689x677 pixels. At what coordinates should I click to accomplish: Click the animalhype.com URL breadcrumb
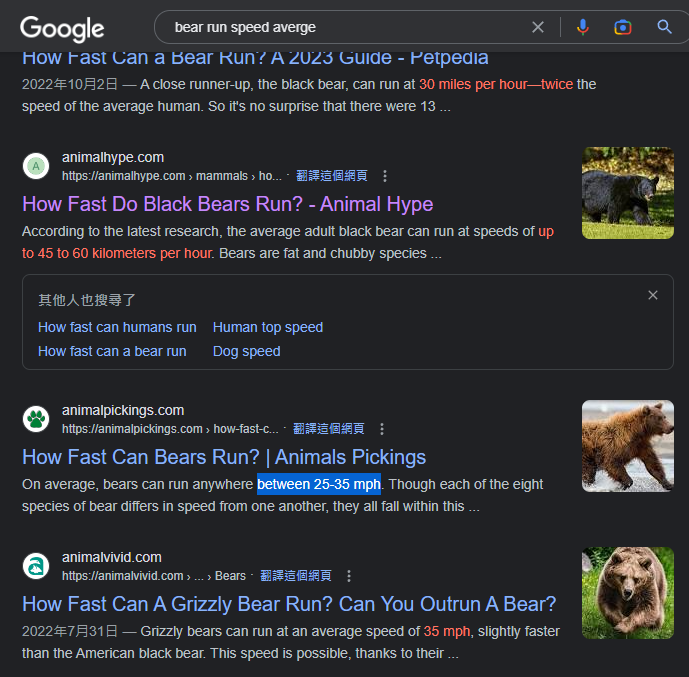[172, 176]
